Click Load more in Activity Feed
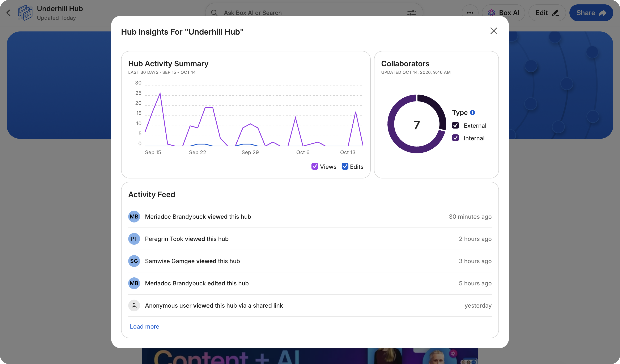Image resolution: width=620 pixels, height=364 pixels. point(144,326)
